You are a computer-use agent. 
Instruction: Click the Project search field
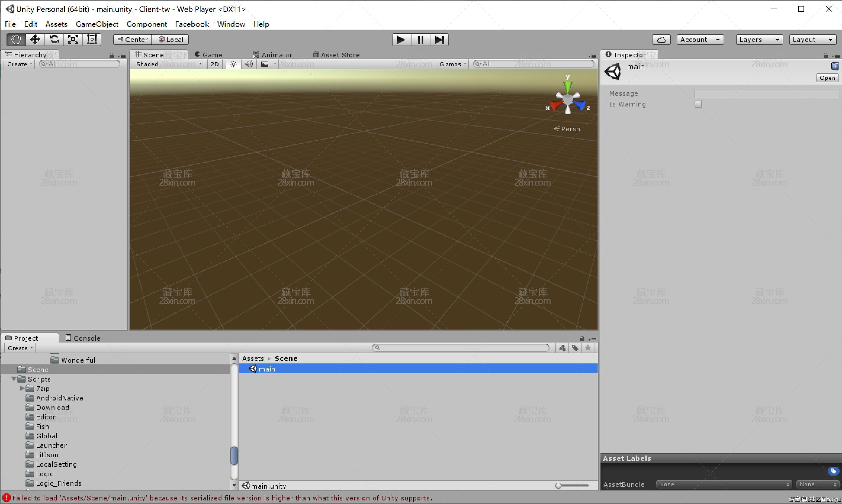pyautogui.click(x=461, y=348)
